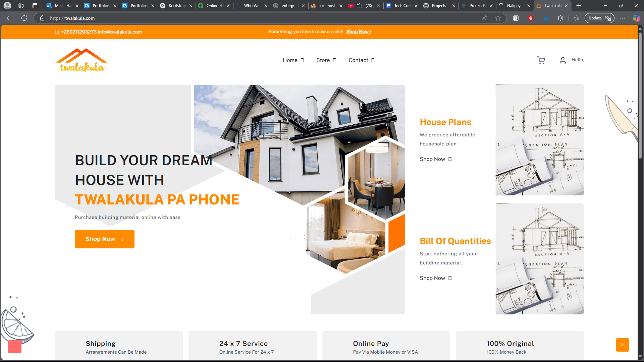
Task: Click the Bill Of Quantities blueprint image
Action: (540, 259)
